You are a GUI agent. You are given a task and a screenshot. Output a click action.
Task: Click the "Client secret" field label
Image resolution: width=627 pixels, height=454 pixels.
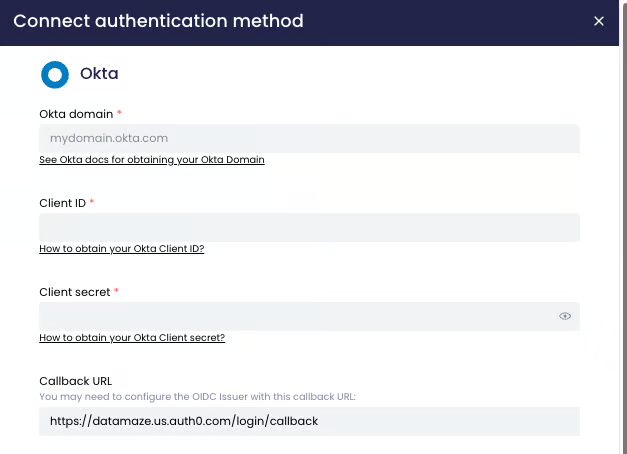[74, 292]
